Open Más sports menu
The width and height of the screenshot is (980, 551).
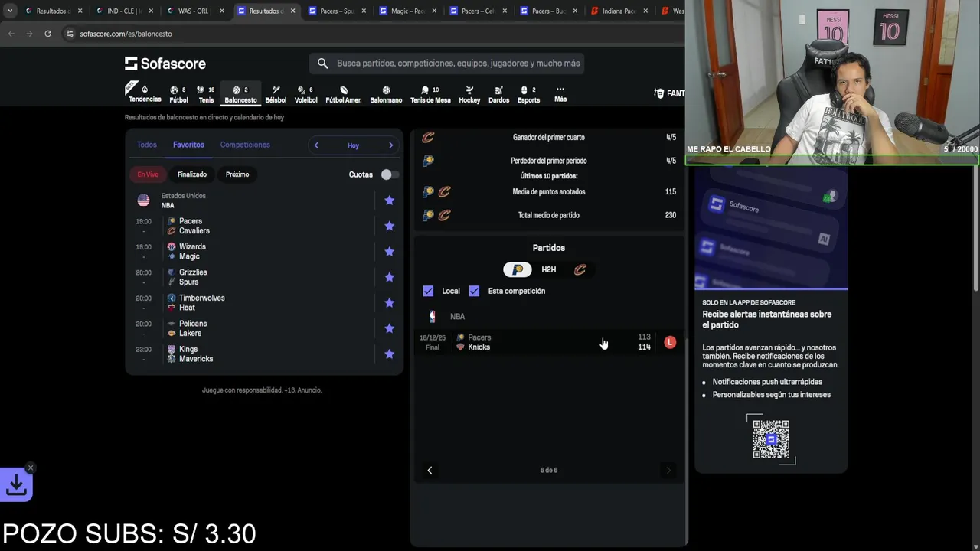(560, 94)
